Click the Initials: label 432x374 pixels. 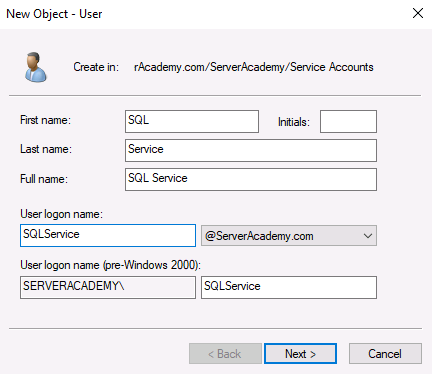(x=294, y=122)
